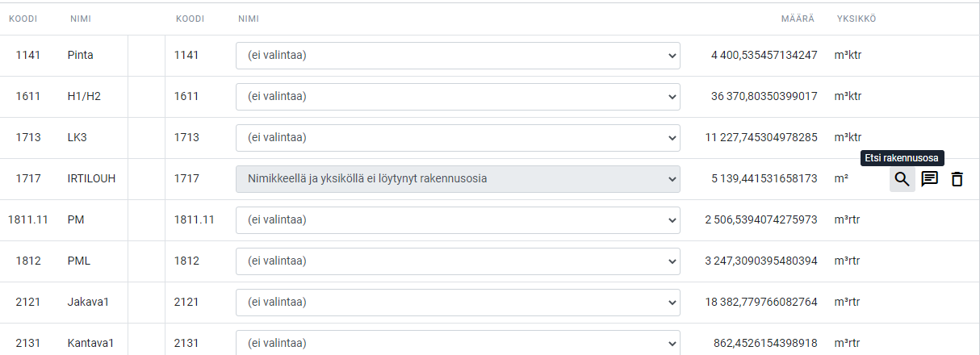Screen dimensions: 980x355
Task: Open the comment icon on IRTILOUH row
Action: coord(930,179)
